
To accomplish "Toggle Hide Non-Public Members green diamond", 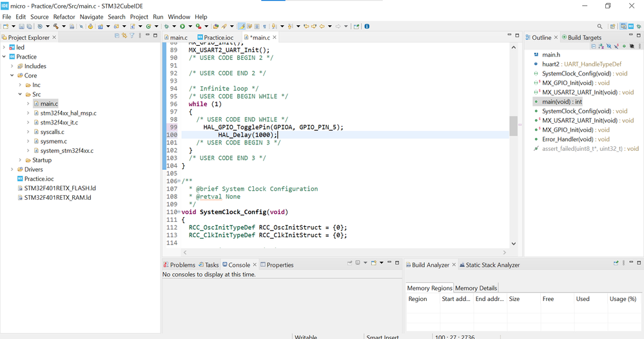I will pos(624,46).
